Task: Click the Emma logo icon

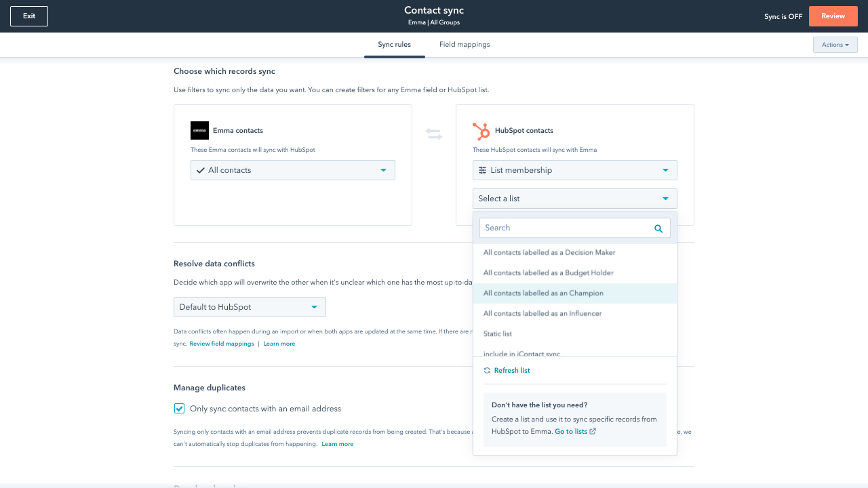Action: (199, 131)
